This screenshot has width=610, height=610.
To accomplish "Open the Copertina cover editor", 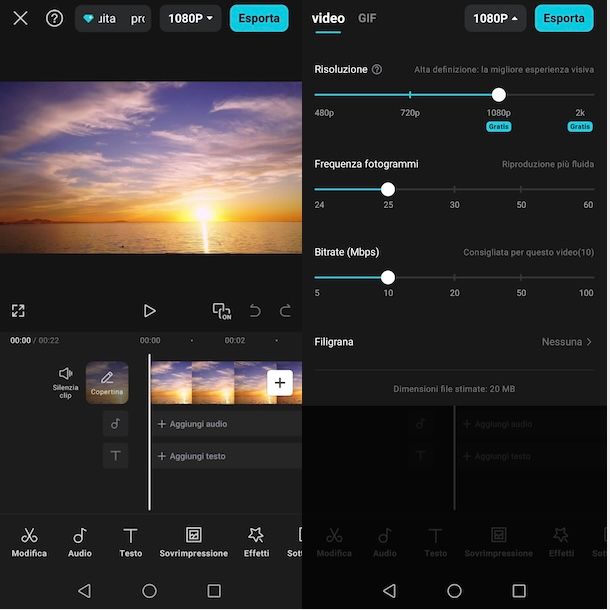I will 107,382.
